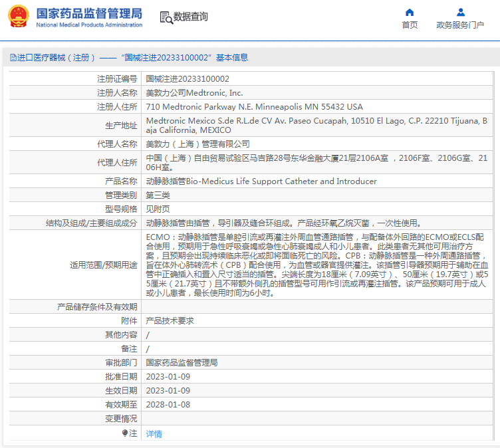The width and height of the screenshot is (500, 448).
Task: Click the 附件 row label
Action: 129,321
